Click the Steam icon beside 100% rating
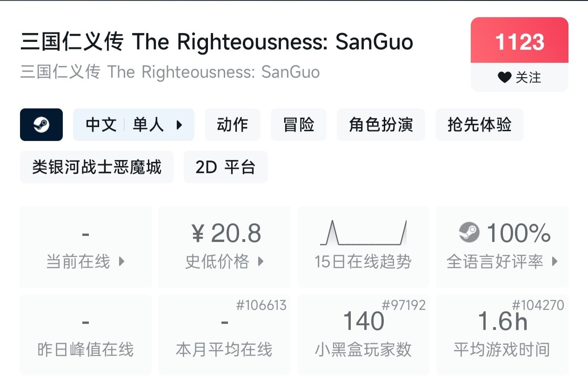Viewport: 588px width, 383px height. pos(469,233)
